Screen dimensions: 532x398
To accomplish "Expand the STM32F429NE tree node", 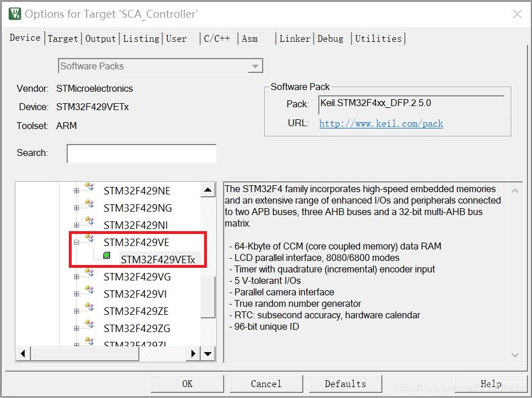I will pos(76,191).
